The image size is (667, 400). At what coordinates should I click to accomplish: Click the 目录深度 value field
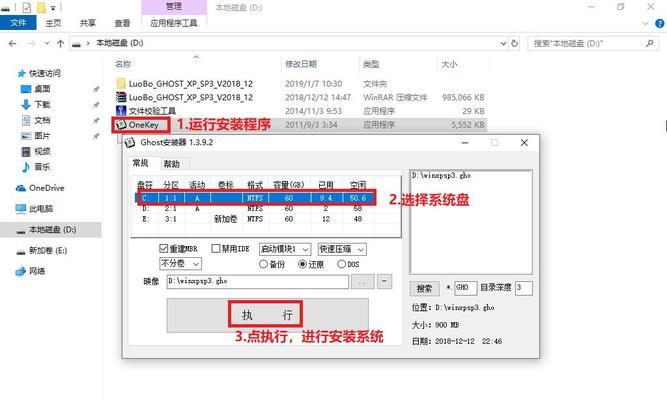[x=523, y=288]
